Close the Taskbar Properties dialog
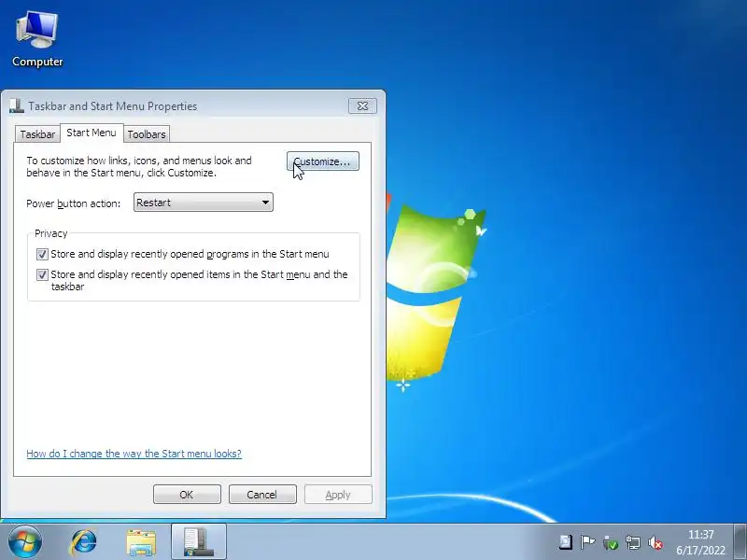This screenshot has height=560, width=747. click(x=362, y=105)
